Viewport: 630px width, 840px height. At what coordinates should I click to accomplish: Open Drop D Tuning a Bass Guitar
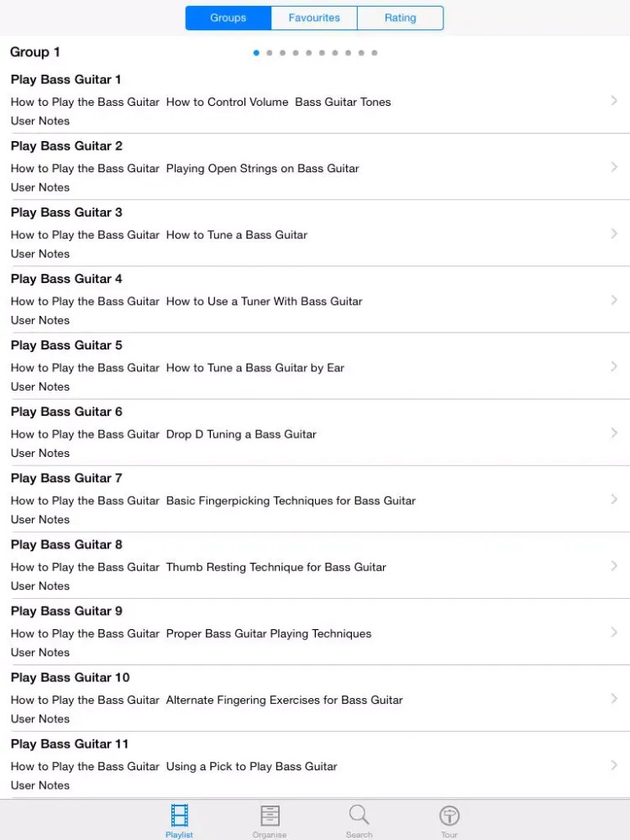(241, 434)
